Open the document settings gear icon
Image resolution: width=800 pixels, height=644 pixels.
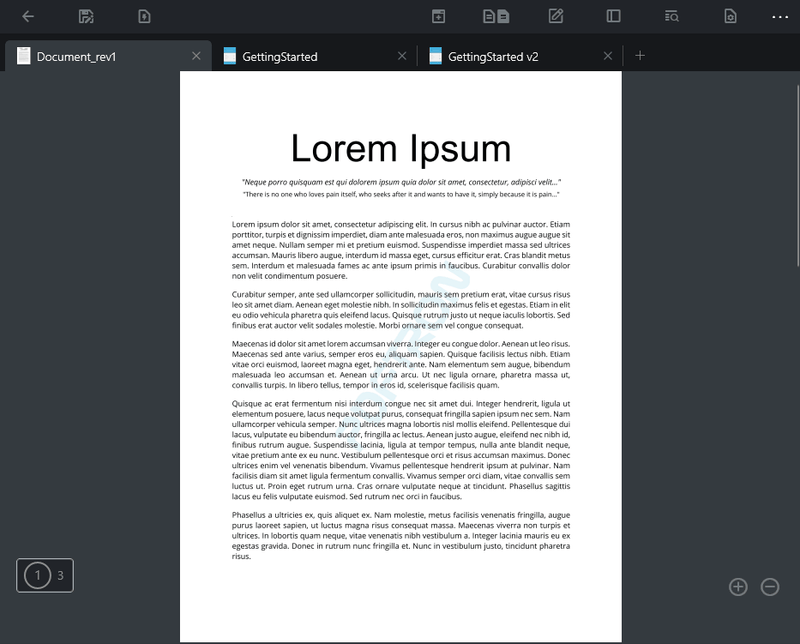[730, 16]
